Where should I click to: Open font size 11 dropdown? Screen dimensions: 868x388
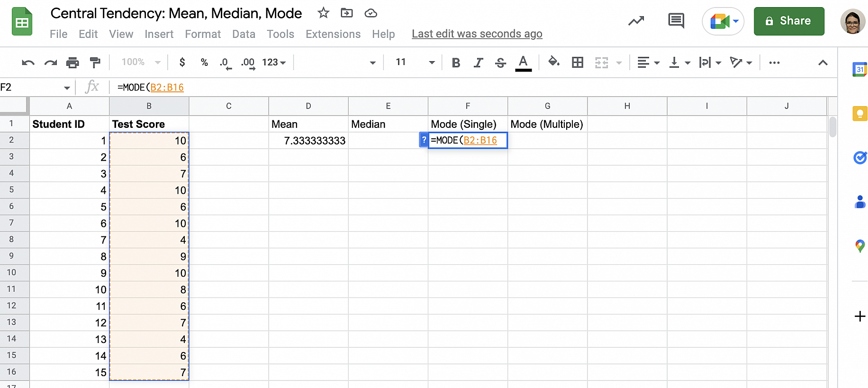tap(415, 62)
